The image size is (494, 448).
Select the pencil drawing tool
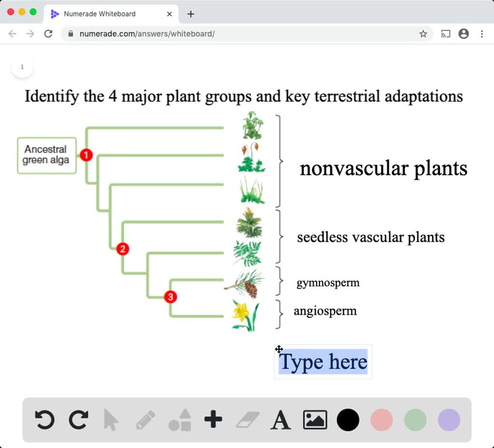tap(145, 420)
